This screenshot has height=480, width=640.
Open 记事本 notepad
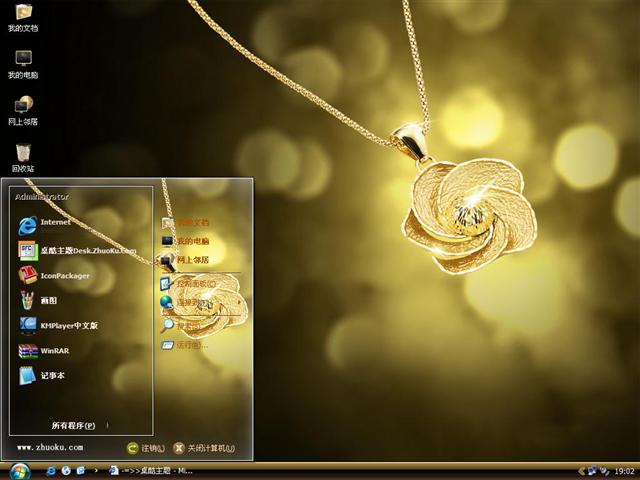coord(52,375)
